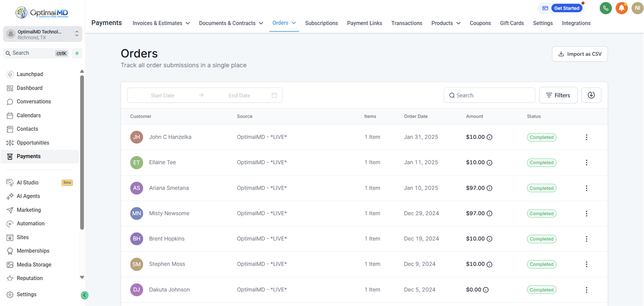Screen dimensions: 644x306
Task: Click the green lightning quick-actions icon
Action: (x=77, y=53)
